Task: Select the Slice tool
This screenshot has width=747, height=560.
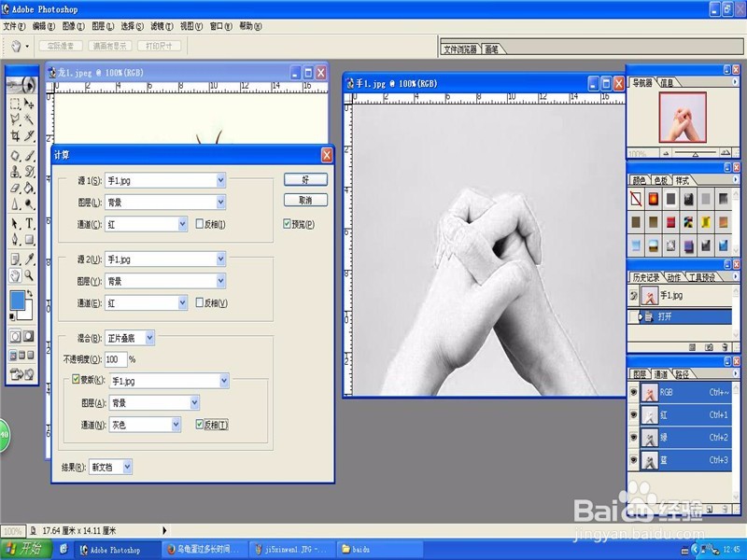Action: coord(30,135)
